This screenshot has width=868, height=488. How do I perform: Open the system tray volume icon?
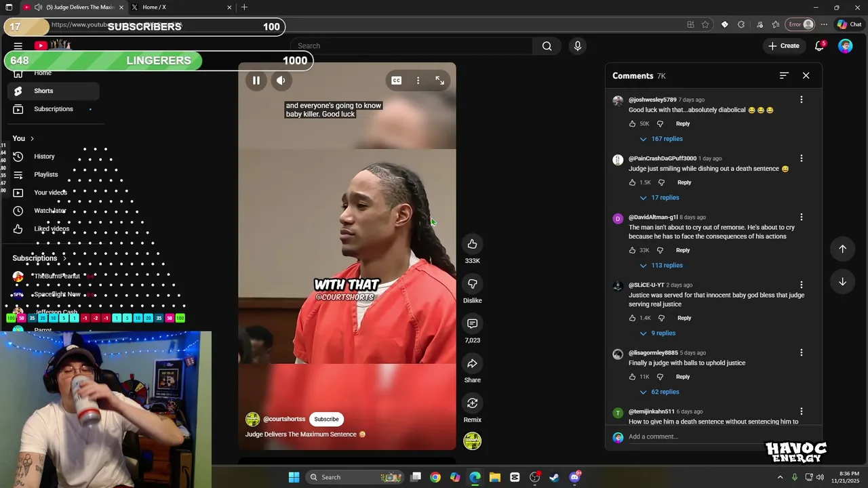(x=820, y=477)
